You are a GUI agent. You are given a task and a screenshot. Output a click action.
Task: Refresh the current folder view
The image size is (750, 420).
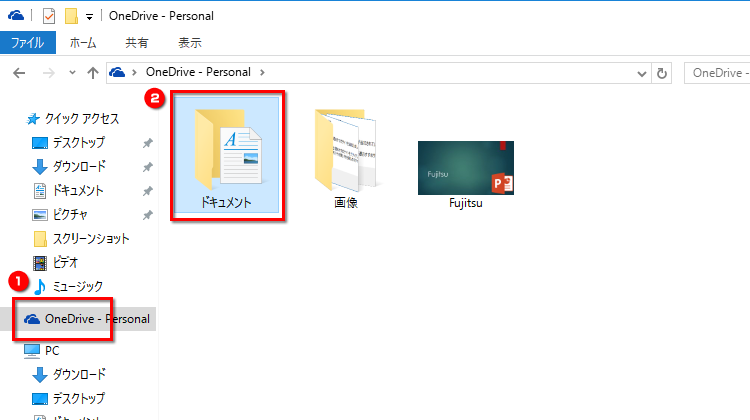coord(662,74)
